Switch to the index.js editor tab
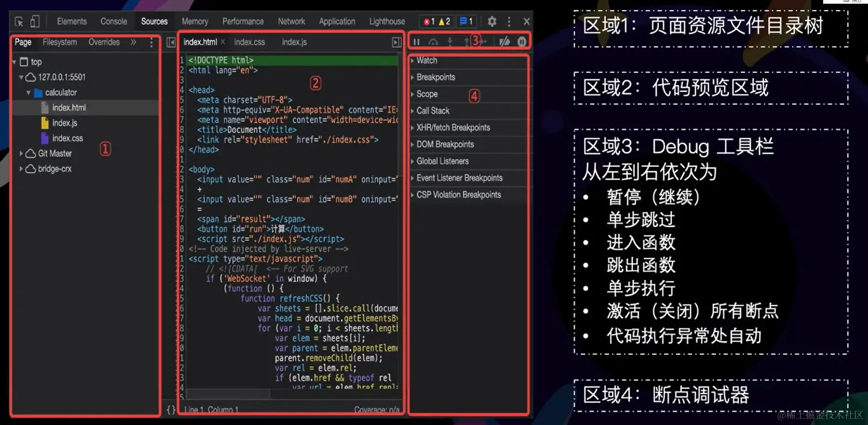The image size is (868, 425). [295, 42]
